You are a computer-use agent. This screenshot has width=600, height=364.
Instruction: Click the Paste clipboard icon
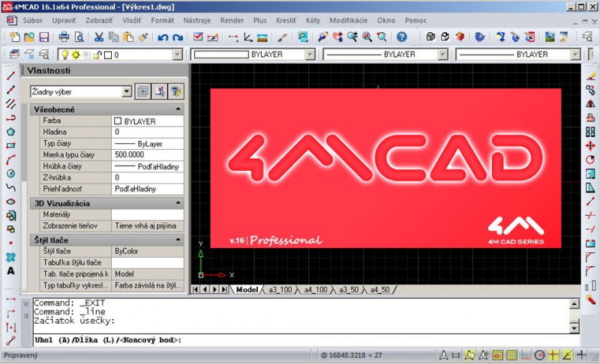[128, 37]
